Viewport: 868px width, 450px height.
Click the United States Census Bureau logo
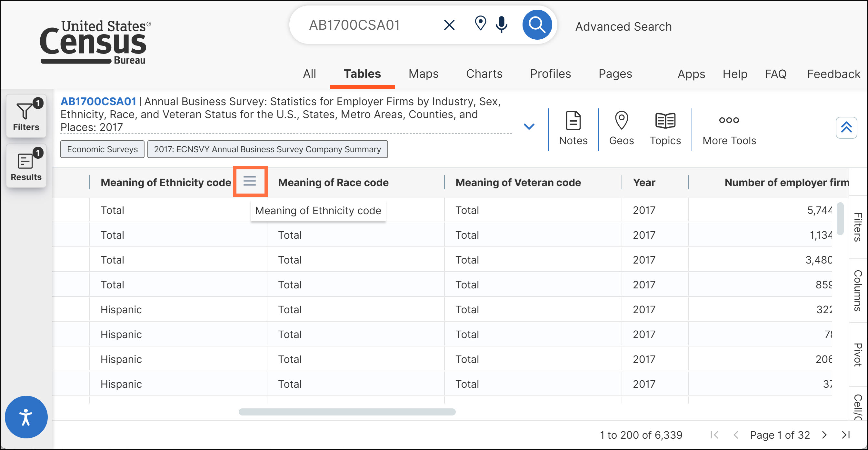point(95,42)
